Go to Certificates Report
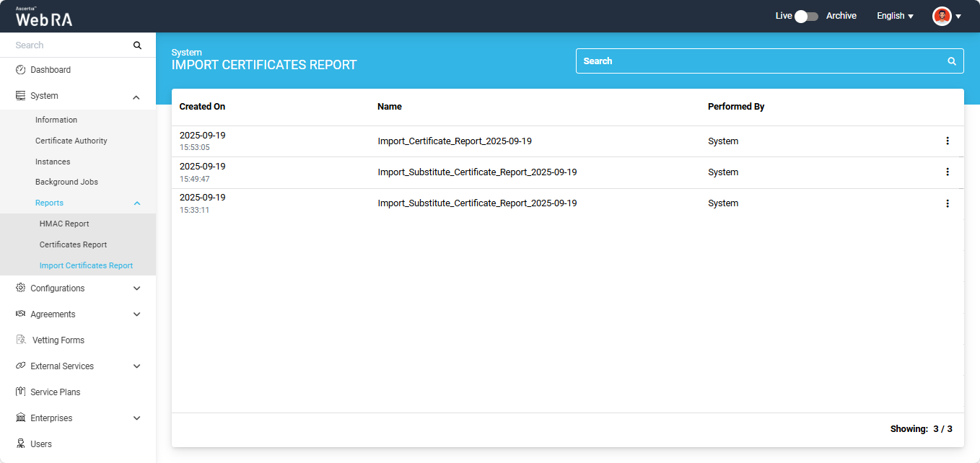 (73, 244)
